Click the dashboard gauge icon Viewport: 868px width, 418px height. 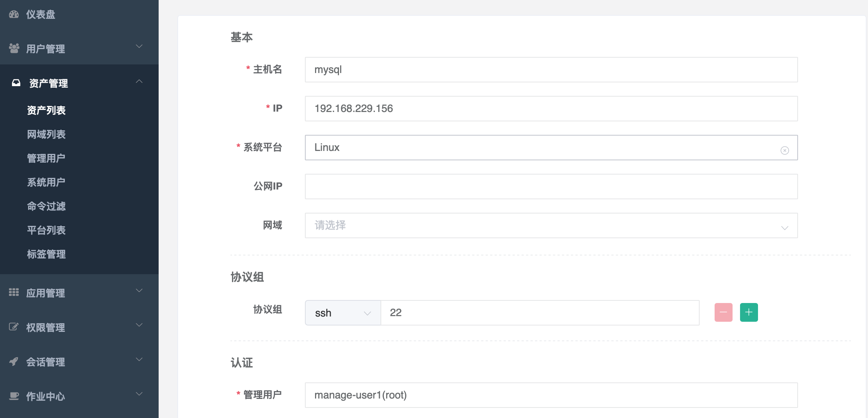pyautogui.click(x=14, y=14)
